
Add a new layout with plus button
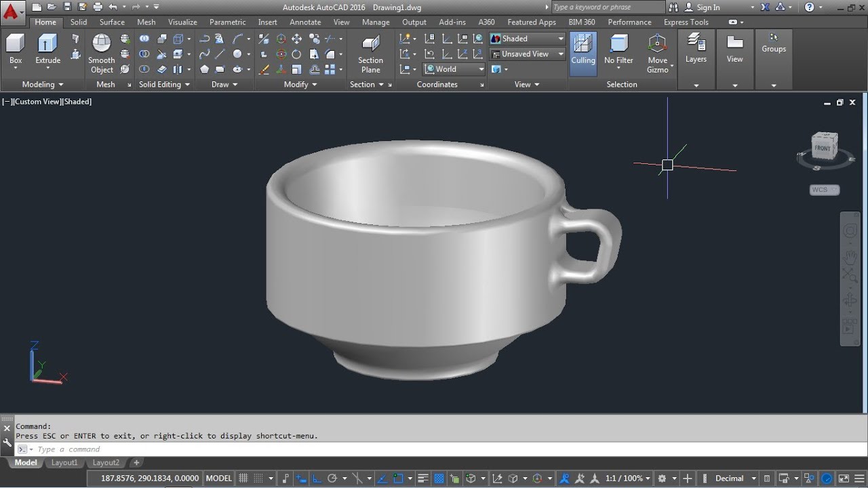click(136, 463)
